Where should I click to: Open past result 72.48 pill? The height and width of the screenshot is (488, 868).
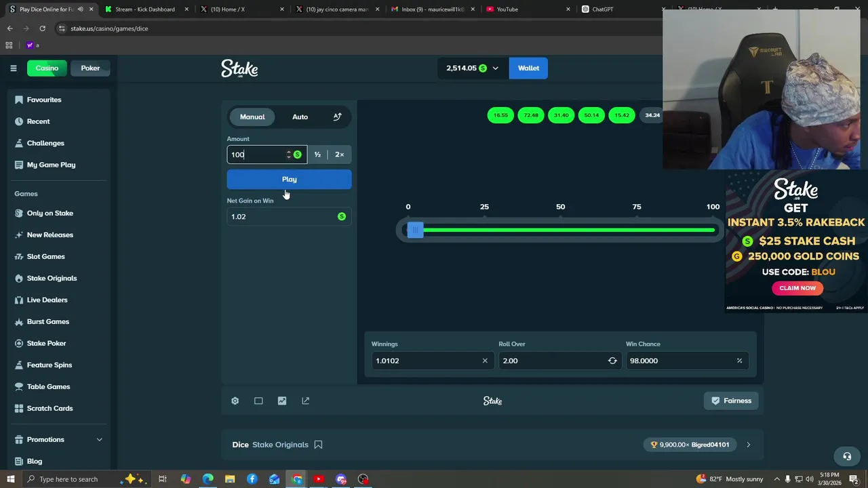pyautogui.click(x=531, y=115)
